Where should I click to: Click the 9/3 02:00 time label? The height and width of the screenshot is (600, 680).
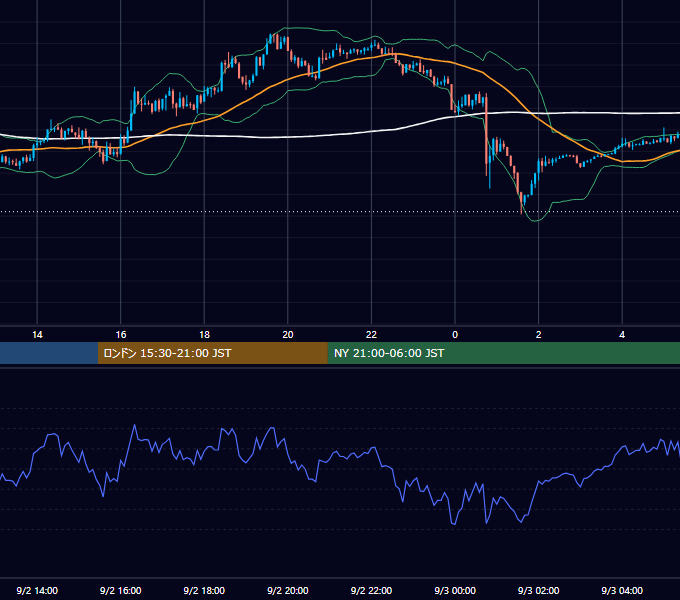pos(539,590)
